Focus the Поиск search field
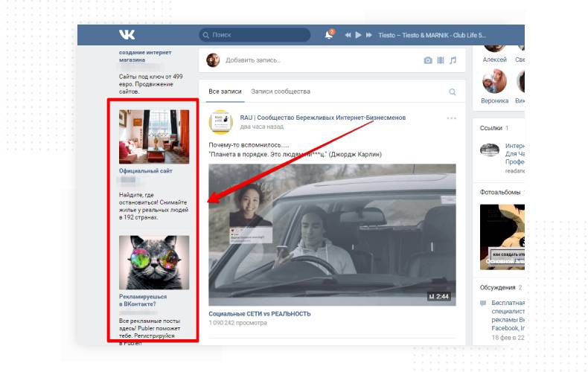This screenshot has width=588, height=372. click(255, 35)
